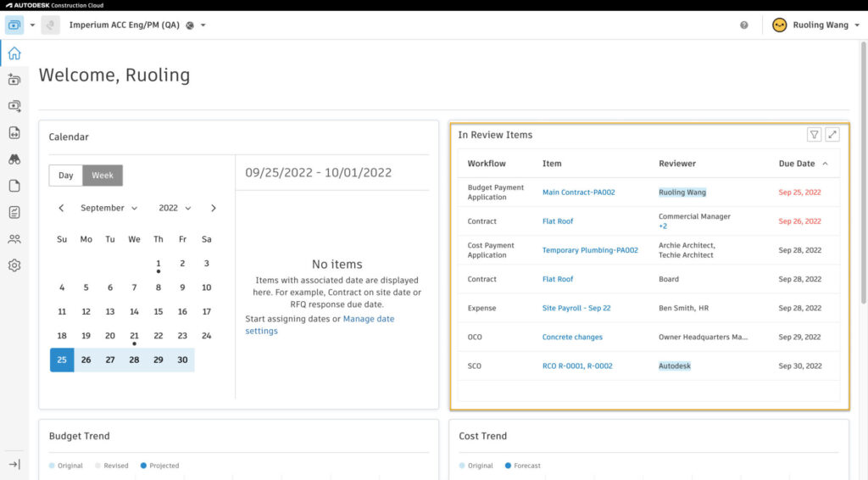Open the 2022 year dropdown
The width and height of the screenshot is (868, 480).
(175, 208)
